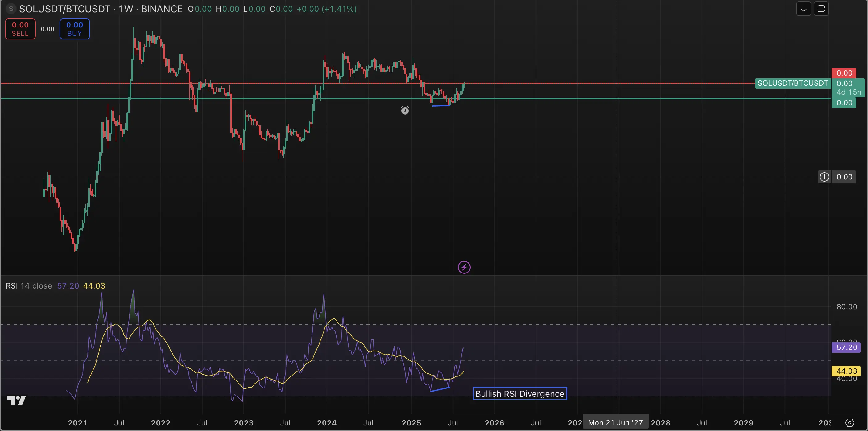This screenshot has width=868, height=431.
Task: Open the 1W timeframe selector in the title
Action: (124, 9)
